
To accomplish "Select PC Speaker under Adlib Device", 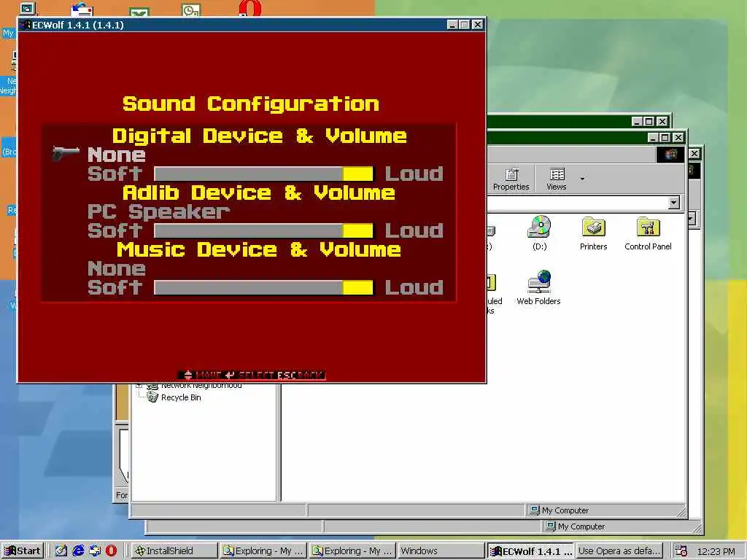I will click(x=158, y=212).
